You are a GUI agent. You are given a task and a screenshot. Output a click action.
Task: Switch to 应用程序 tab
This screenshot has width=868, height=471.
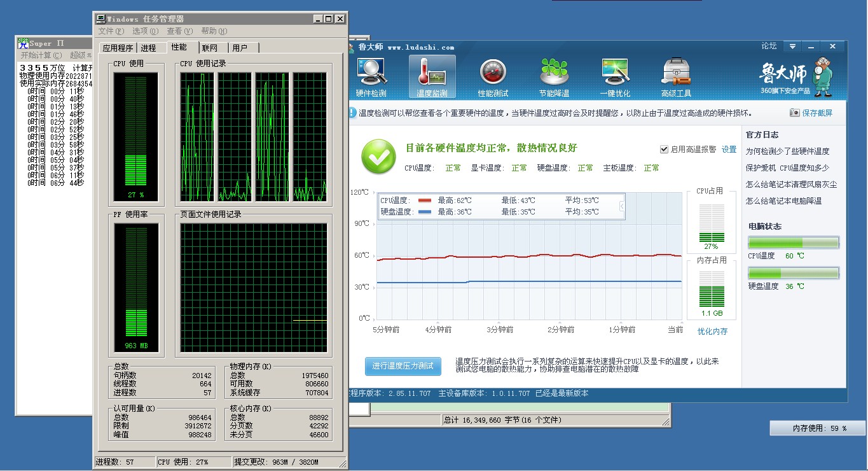coord(118,48)
